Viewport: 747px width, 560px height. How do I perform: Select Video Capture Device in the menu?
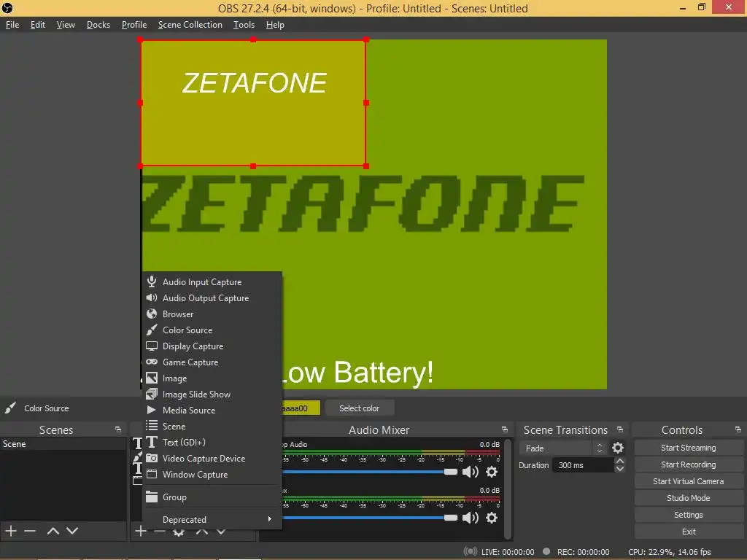point(212,459)
